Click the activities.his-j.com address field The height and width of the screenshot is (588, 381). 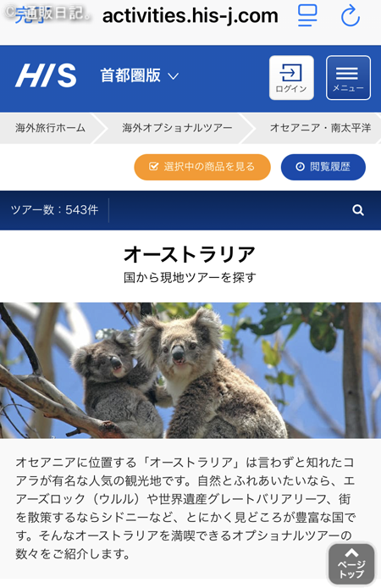[190, 16]
